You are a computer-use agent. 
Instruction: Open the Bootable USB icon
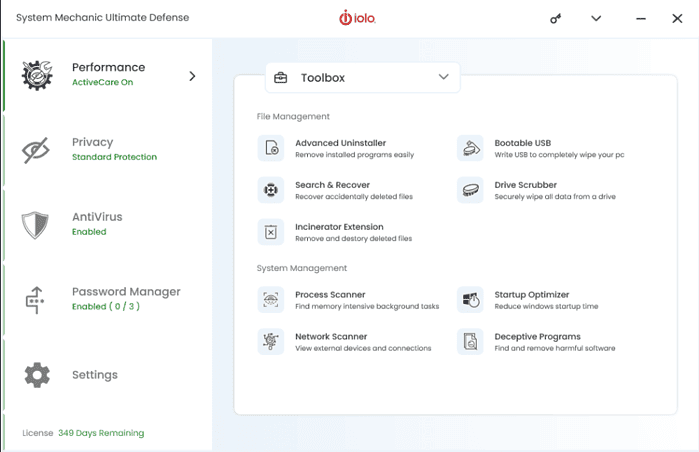(x=470, y=148)
